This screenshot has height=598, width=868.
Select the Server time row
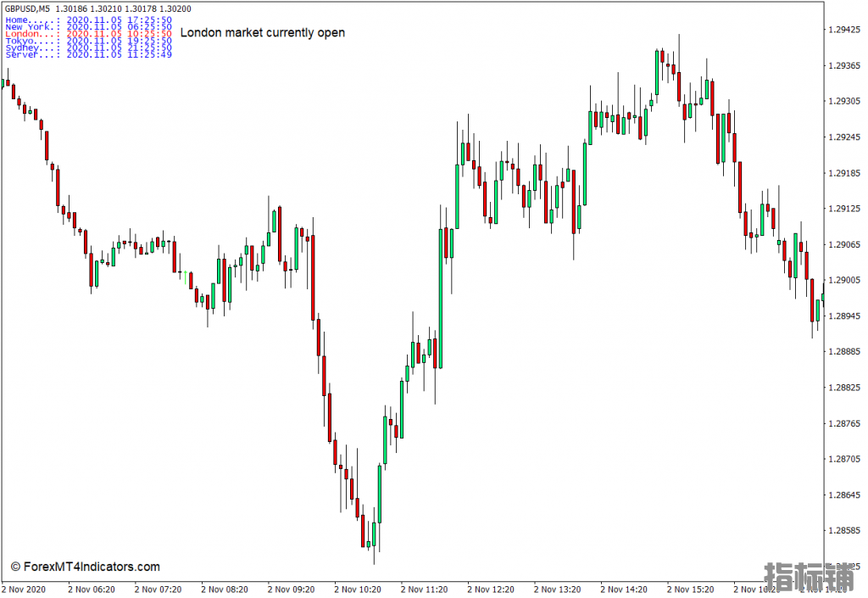[x=88, y=54]
